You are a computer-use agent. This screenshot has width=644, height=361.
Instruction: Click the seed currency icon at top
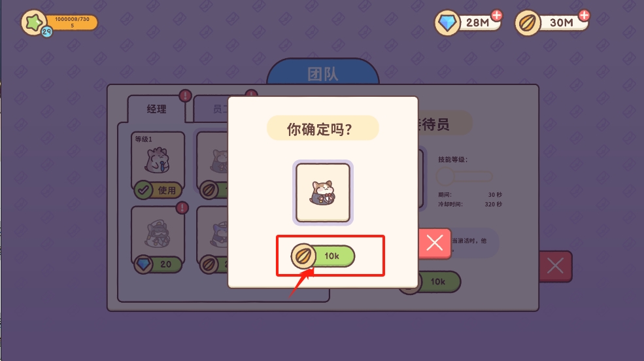[x=528, y=23]
